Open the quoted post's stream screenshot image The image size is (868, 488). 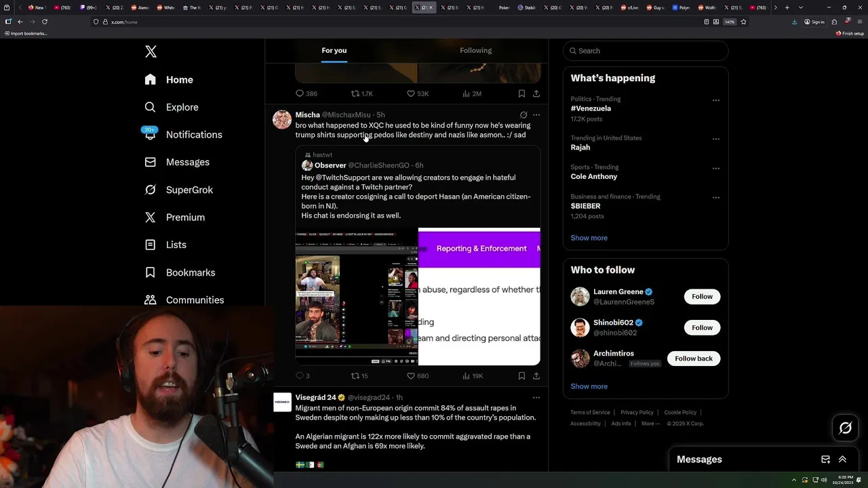pyautogui.click(x=356, y=297)
